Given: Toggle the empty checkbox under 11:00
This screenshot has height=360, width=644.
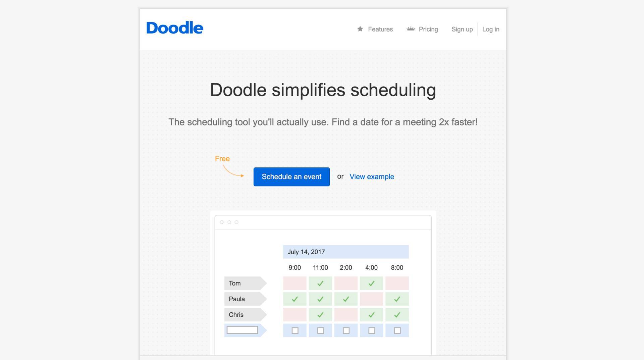Looking at the screenshot, I should point(321,331).
